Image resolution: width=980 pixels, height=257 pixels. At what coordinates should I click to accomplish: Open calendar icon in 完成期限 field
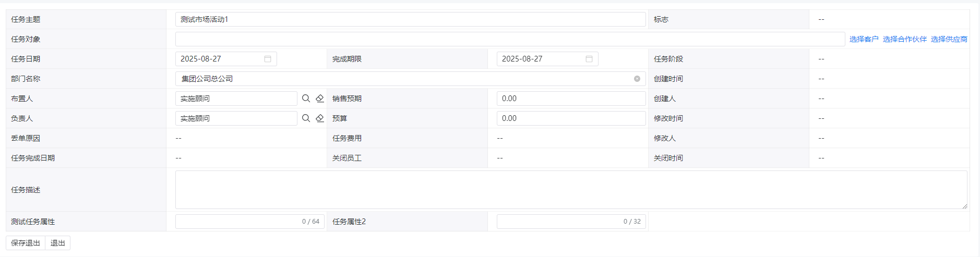pyautogui.click(x=589, y=59)
